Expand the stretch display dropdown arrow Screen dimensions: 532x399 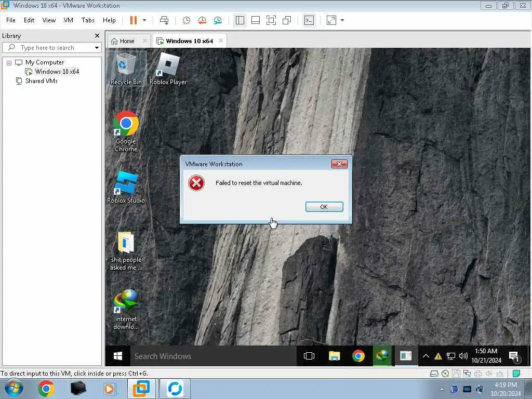point(342,20)
